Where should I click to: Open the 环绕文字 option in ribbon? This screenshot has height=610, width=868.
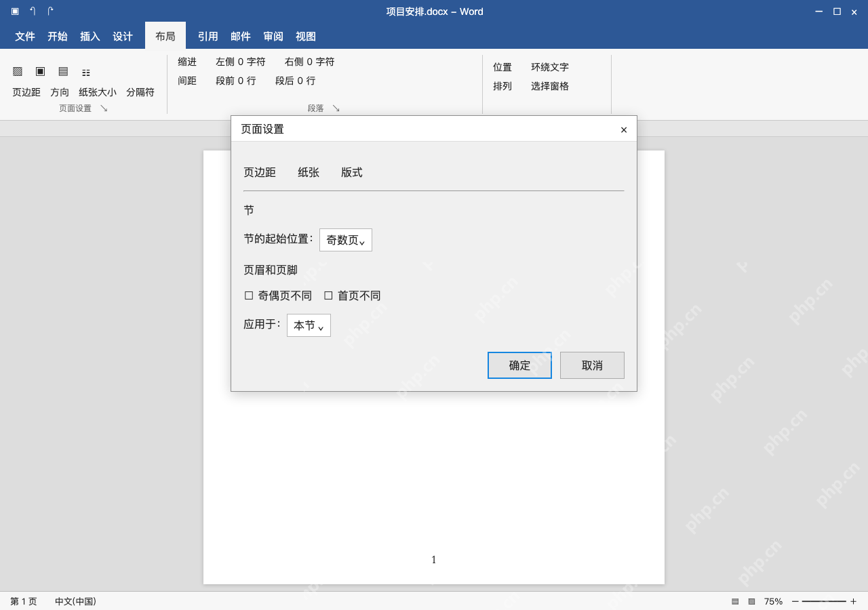point(550,67)
